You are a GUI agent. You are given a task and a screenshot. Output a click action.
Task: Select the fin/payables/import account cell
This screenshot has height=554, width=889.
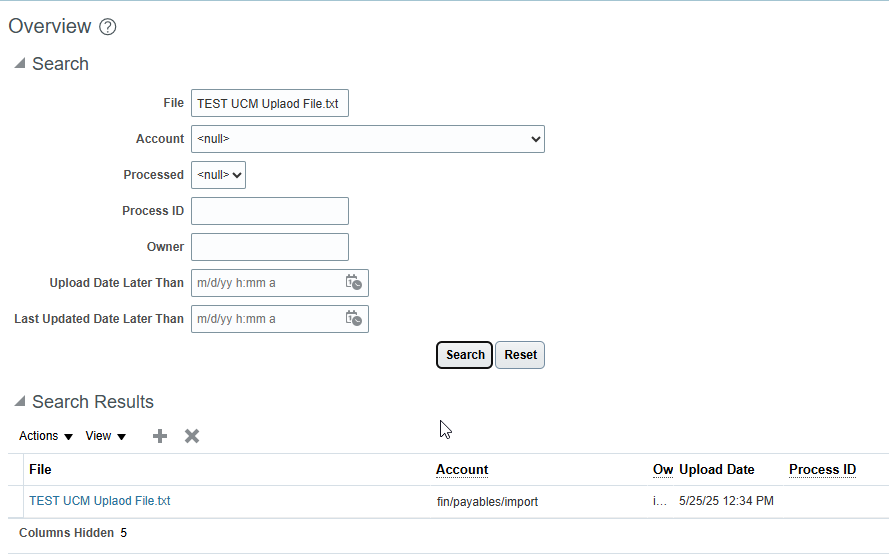(487, 502)
